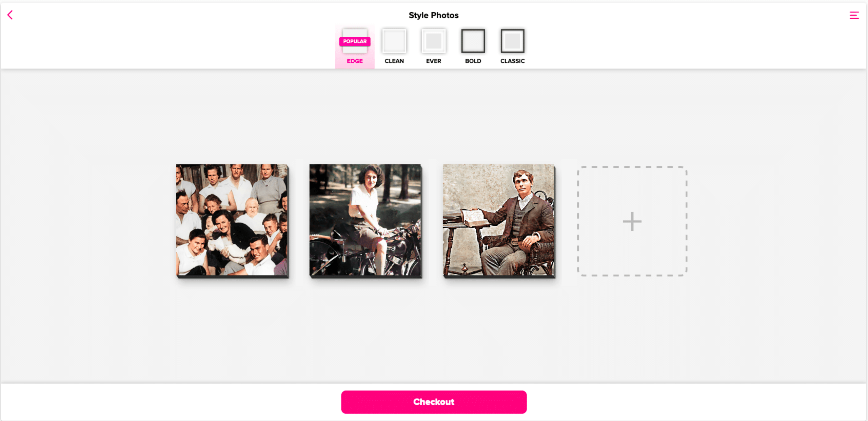Select the Clean frame style
This screenshot has height=421, width=868.
(394, 46)
